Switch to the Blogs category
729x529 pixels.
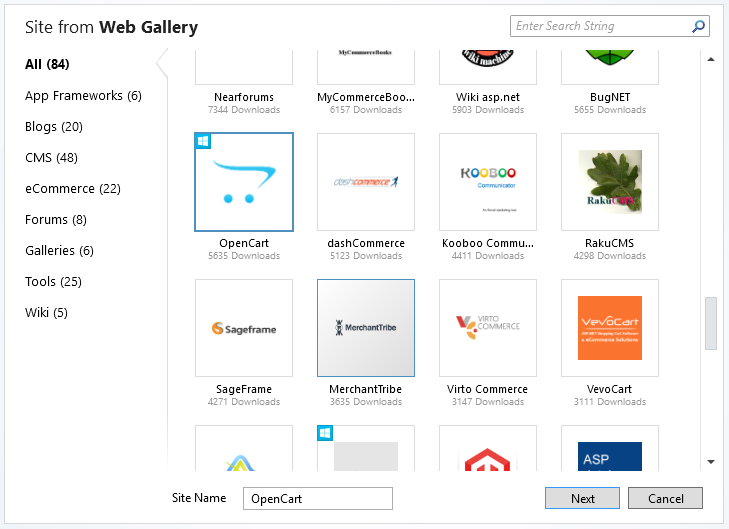coord(54,127)
